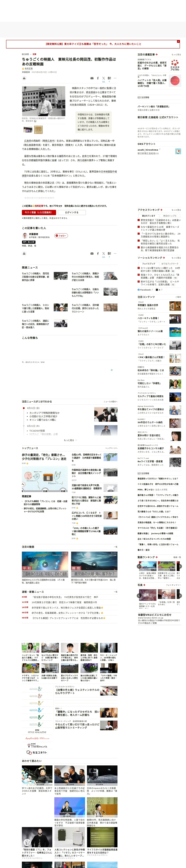Click the 先生コネクト logo
The width and height of the screenshot is (186, 868).
tap(37, 752)
